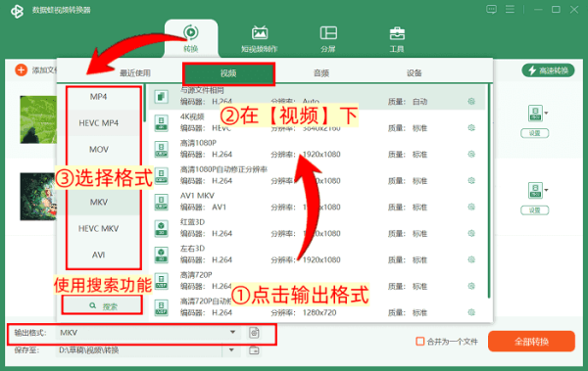The width and height of the screenshot is (588, 371).
Task: Select the 视频 format tab
Action: pyautogui.click(x=228, y=73)
